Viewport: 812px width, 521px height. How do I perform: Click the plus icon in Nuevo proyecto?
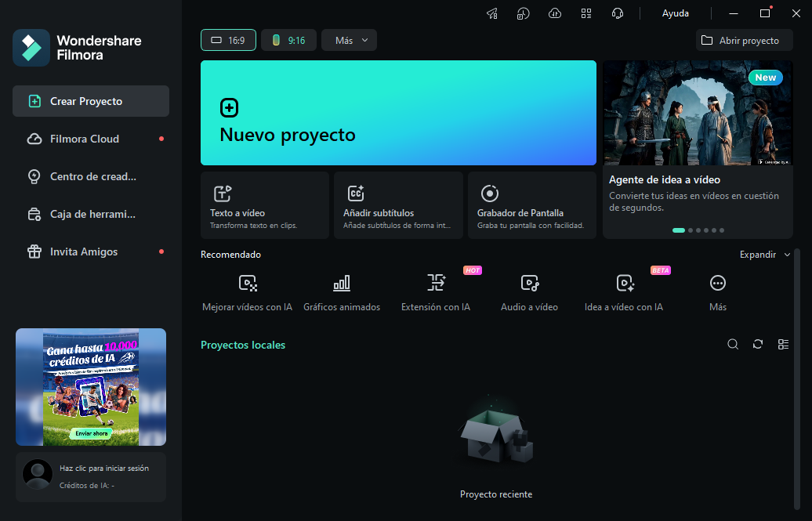tap(230, 107)
